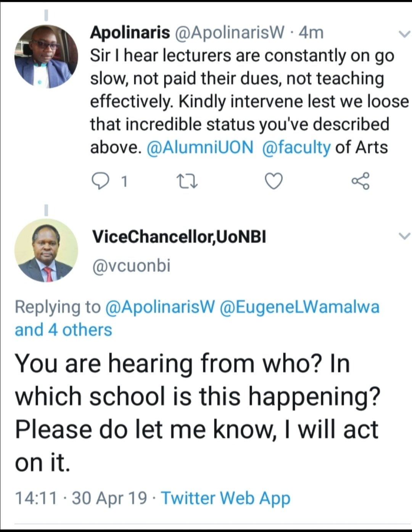Viewport: 412px width, 532px height.
Task: Click the ViceChancellor,UoNBI display name
Action: pyautogui.click(x=179, y=237)
